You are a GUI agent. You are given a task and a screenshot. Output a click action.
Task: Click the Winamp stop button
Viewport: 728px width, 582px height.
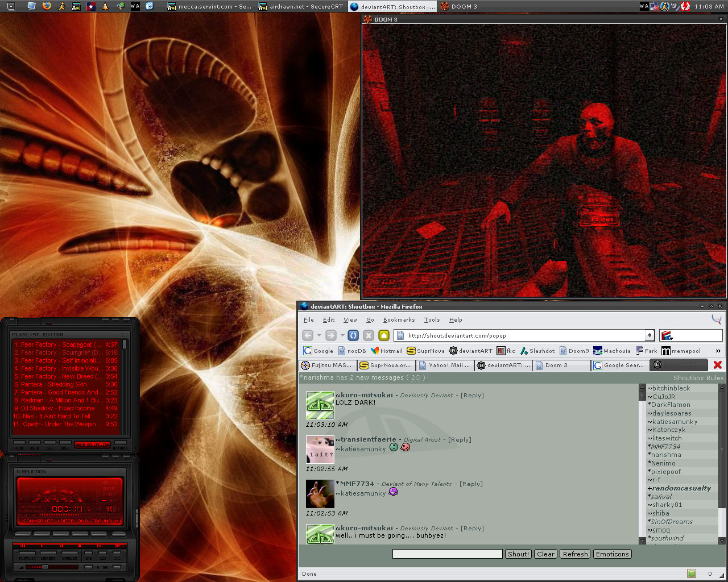coord(80,546)
